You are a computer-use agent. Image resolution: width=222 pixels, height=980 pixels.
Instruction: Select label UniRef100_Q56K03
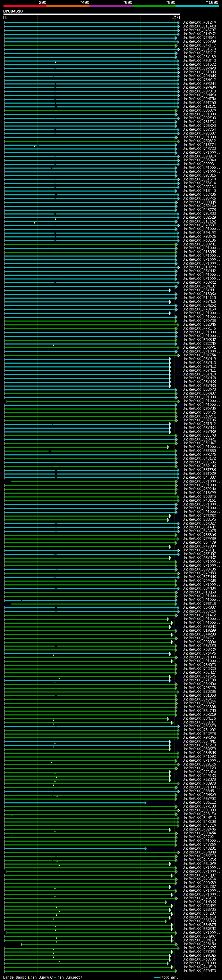point(199,125)
